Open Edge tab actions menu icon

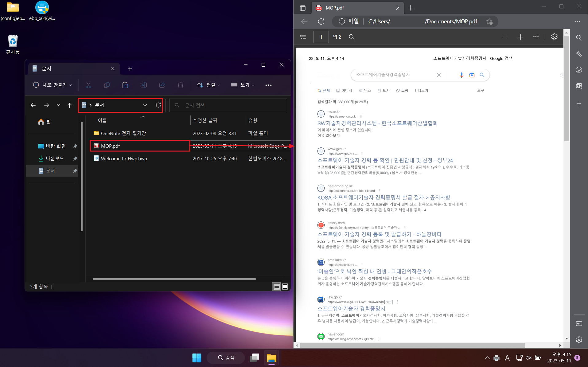pos(303,8)
